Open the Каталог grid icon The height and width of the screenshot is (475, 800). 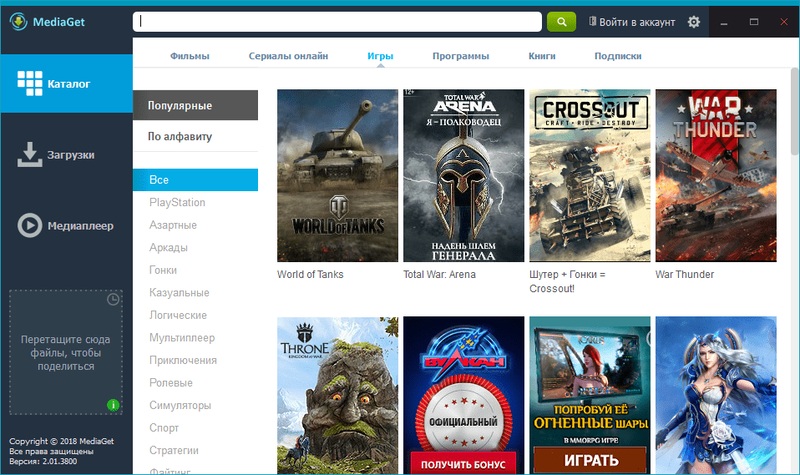click(x=29, y=84)
